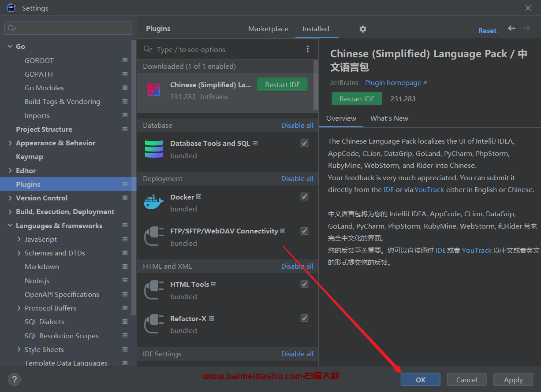Collapse the Languages & Frameworks section
The height and width of the screenshot is (392, 541).
10,226
